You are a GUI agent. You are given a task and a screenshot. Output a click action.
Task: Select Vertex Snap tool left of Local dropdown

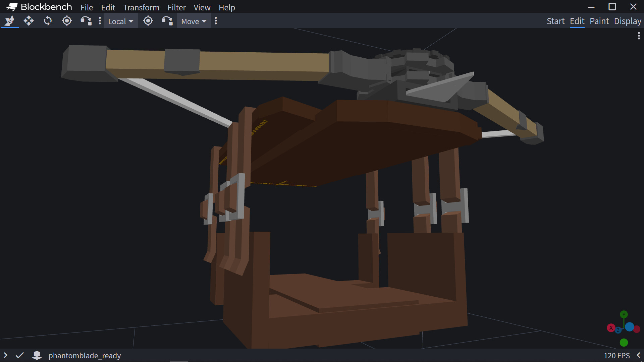86,21
